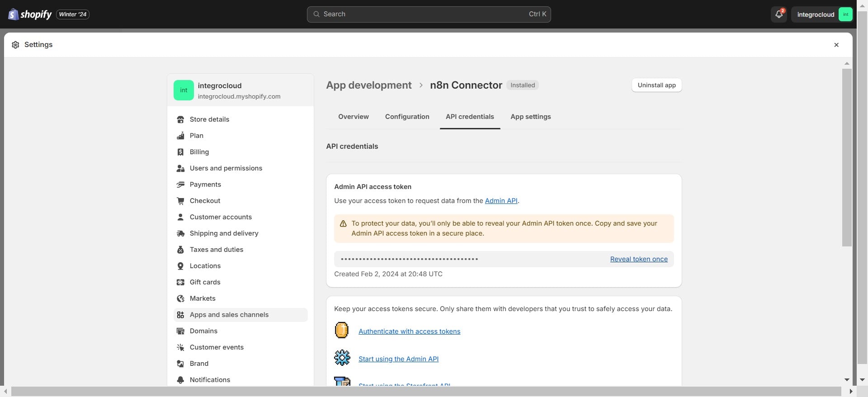
Task: Open the Overview tab
Action: 353,117
